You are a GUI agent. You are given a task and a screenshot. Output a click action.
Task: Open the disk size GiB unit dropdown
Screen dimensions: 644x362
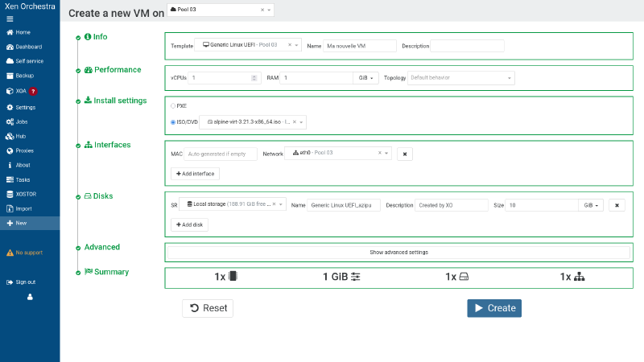591,205
